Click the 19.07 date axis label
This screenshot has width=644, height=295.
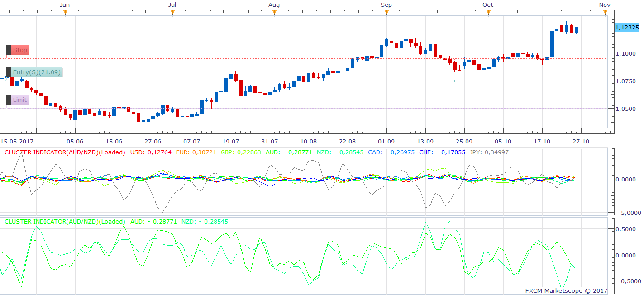[231, 142]
